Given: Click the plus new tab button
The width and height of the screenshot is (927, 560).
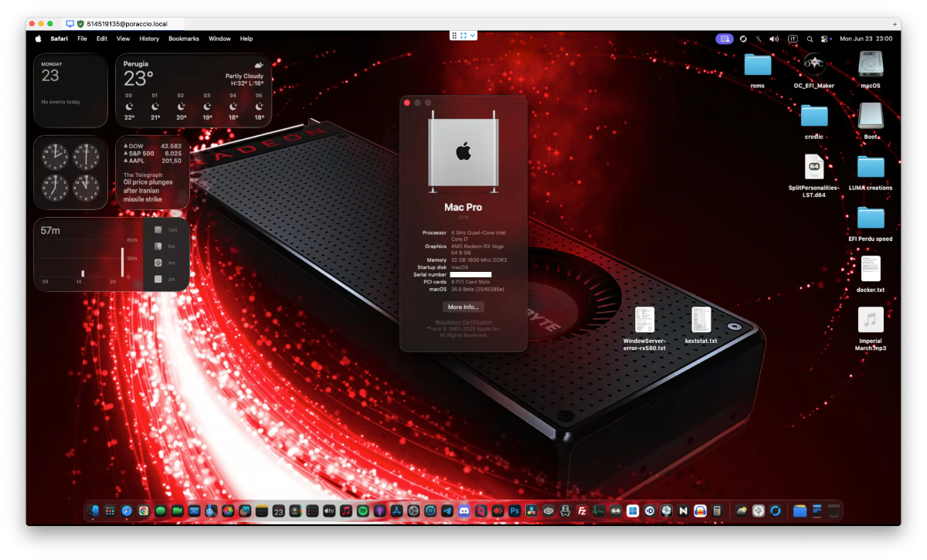Looking at the screenshot, I should coord(895,24).
